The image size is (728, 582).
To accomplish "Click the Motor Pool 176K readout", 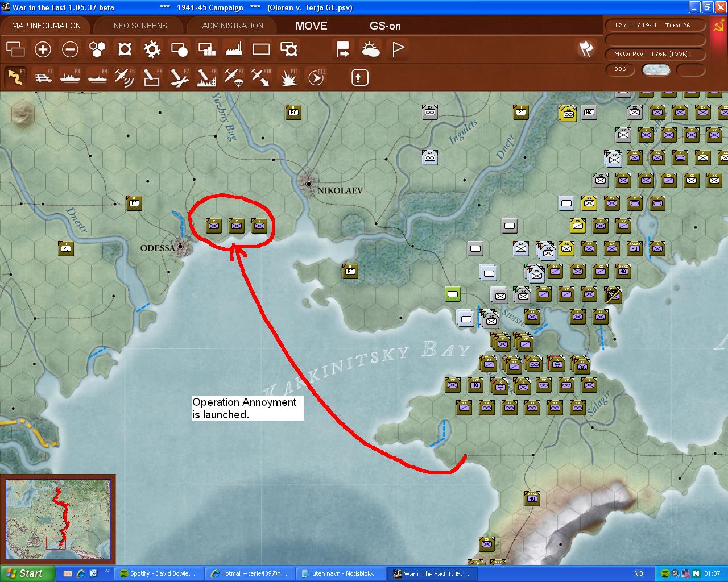I will pos(655,54).
